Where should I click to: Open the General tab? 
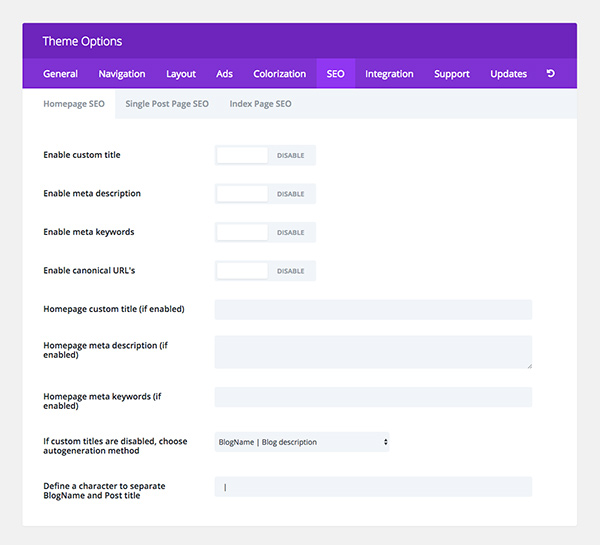click(60, 73)
